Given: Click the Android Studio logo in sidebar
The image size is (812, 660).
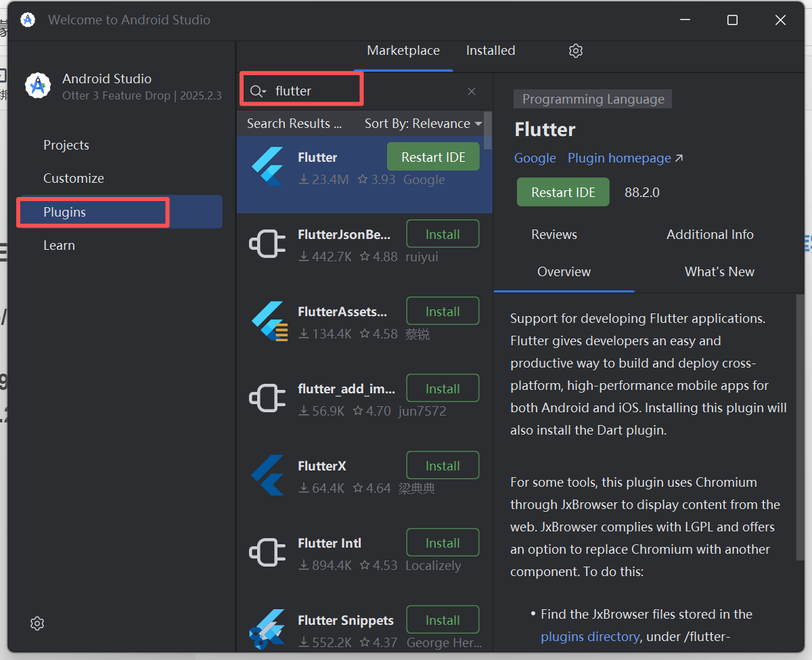Looking at the screenshot, I should (38, 86).
